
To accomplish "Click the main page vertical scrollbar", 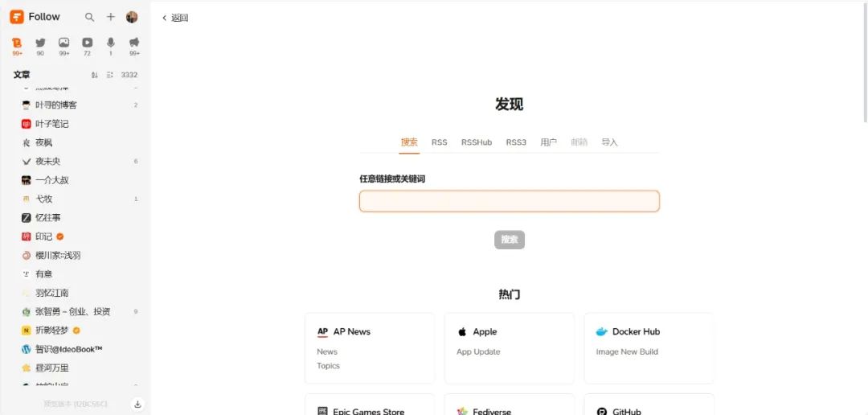I will click(x=866, y=62).
